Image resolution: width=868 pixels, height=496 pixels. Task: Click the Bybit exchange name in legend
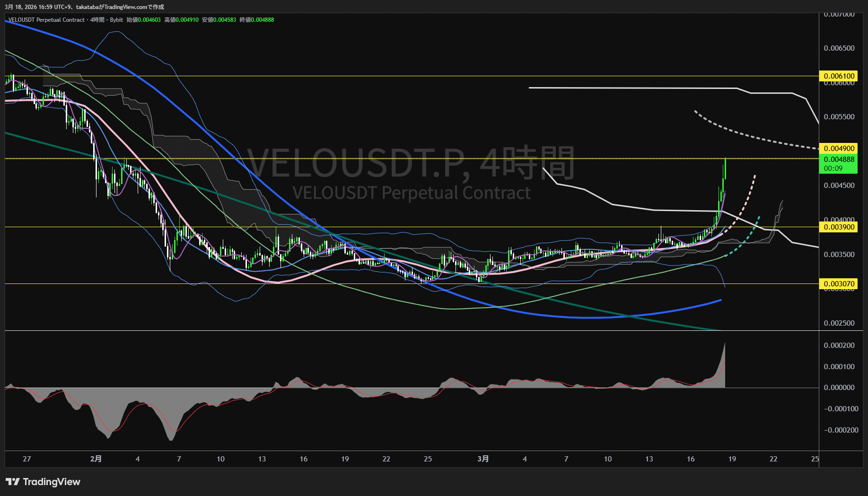(x=116, y=20)
